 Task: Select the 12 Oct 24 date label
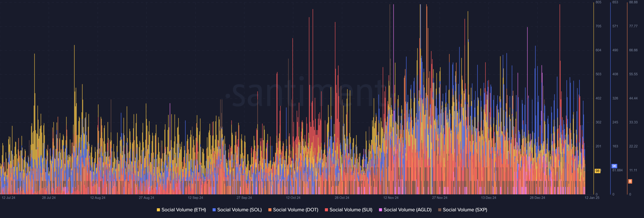293,198
